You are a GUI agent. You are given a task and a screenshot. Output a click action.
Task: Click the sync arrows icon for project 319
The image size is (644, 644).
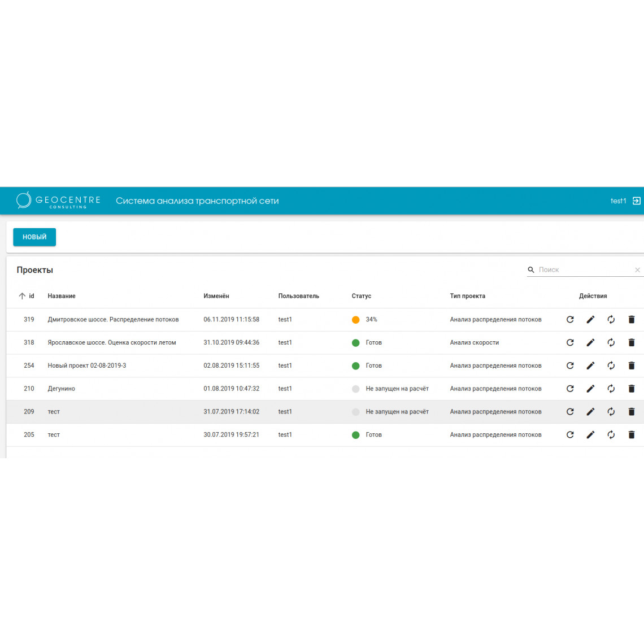(x=611, y=320)
